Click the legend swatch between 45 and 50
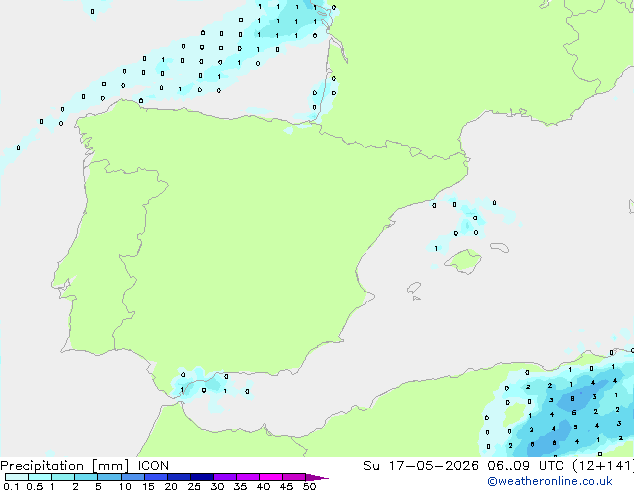 coord(294,477)
